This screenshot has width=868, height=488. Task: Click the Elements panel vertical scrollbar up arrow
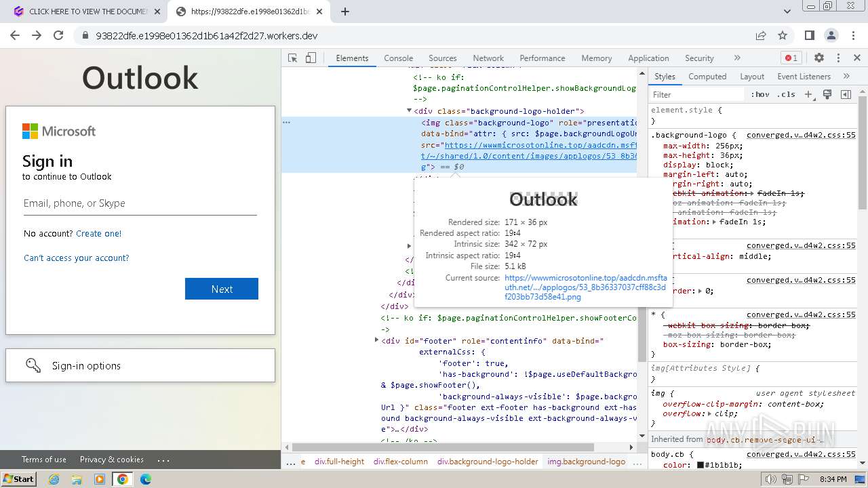642,73
